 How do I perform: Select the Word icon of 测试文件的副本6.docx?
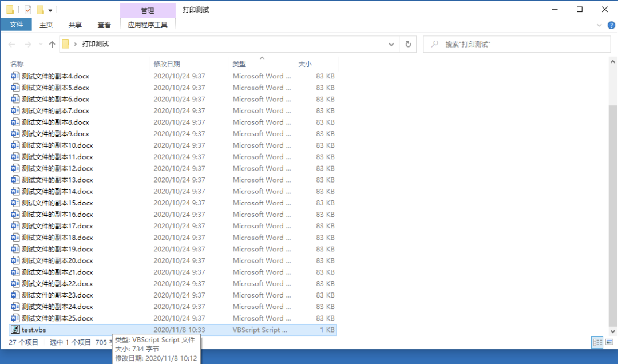point(15,99)
